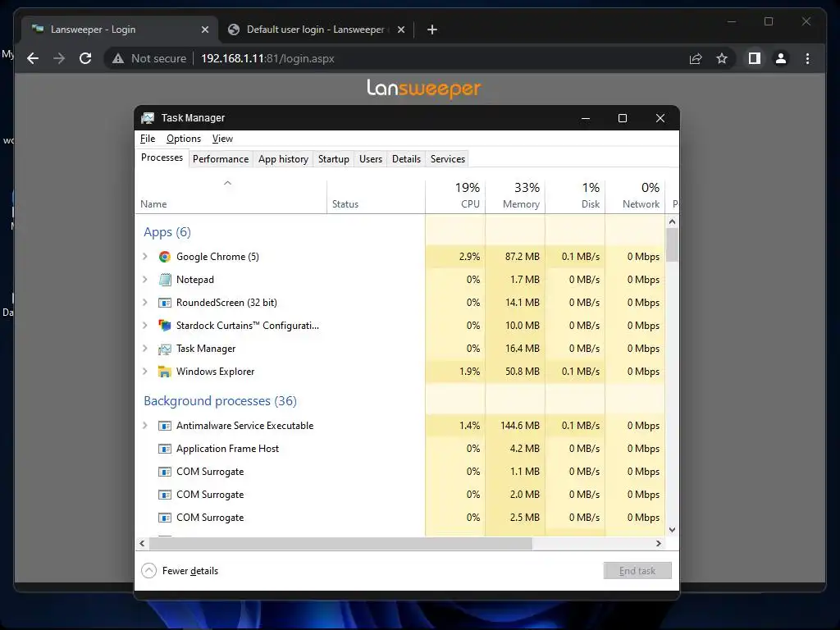Click the Notepad process icon

pos(164,280)
